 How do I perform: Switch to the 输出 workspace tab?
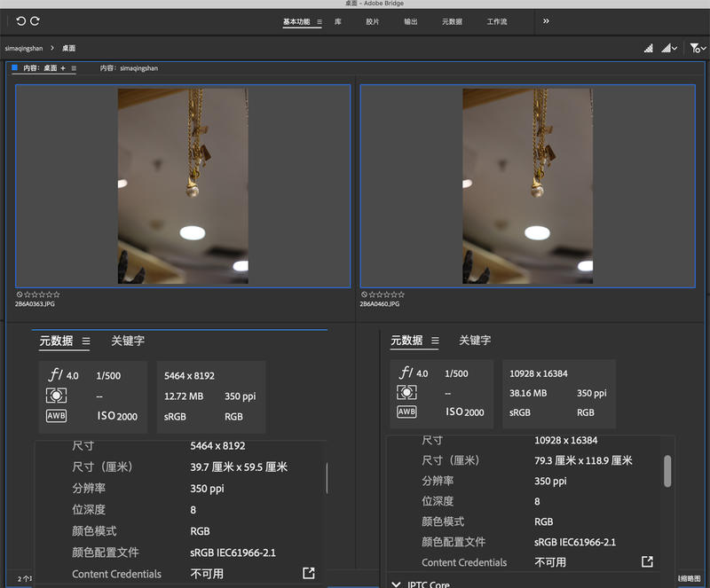click(x=410, y=21)
